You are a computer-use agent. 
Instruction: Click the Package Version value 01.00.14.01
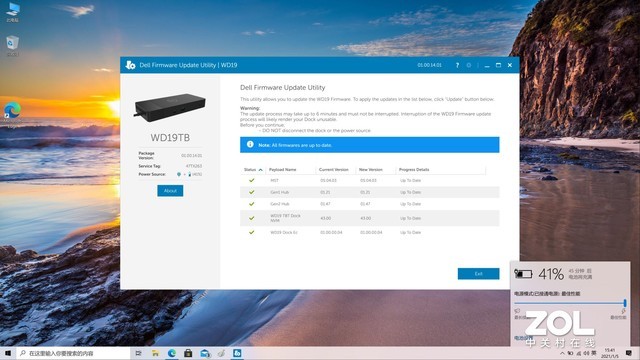pos(191,156)
